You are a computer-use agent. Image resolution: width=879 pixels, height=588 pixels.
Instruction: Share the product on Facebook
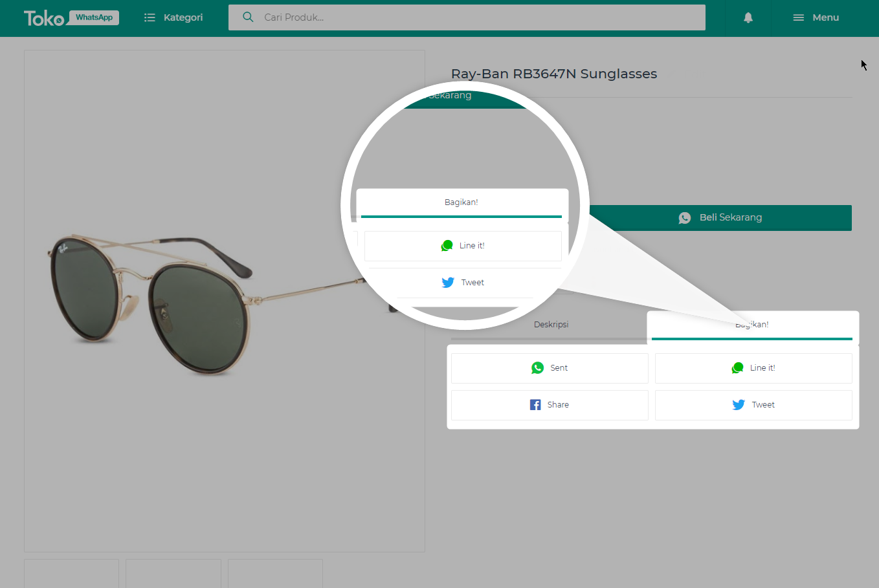click(x=550, y=405)
